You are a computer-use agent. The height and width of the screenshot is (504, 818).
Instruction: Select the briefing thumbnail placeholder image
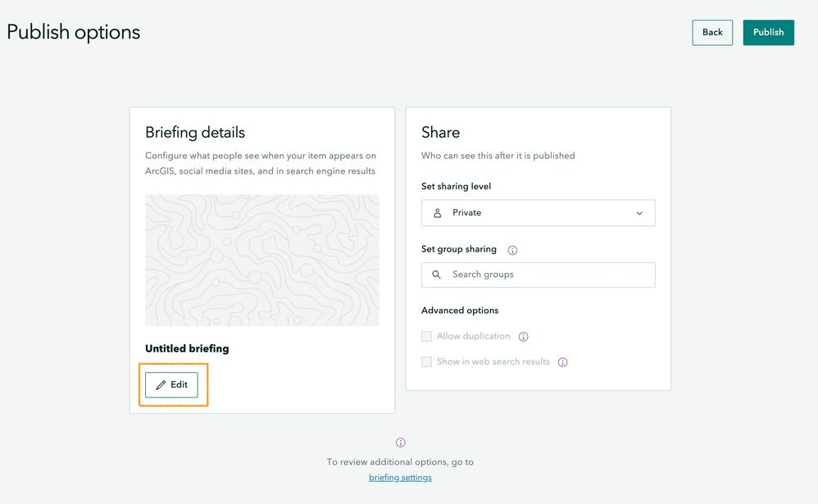[x=262, y=261]
